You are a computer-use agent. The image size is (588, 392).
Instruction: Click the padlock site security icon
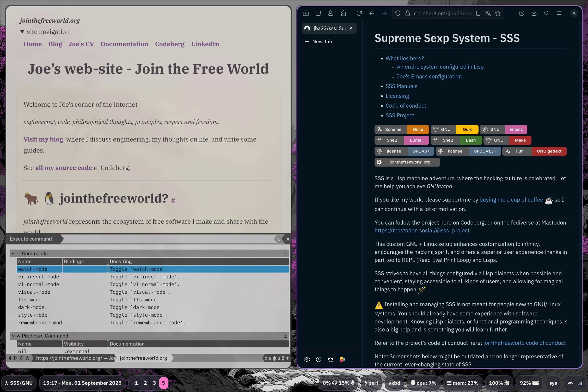click(x=407, y=13)
